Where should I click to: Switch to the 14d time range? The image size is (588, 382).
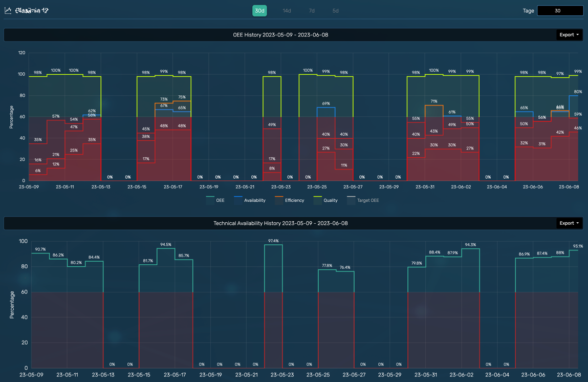click(287, 11)
